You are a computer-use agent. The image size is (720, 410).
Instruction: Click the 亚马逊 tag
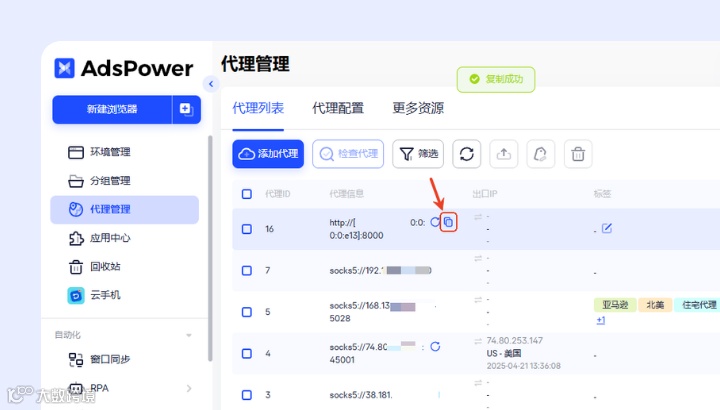[615, 305]
